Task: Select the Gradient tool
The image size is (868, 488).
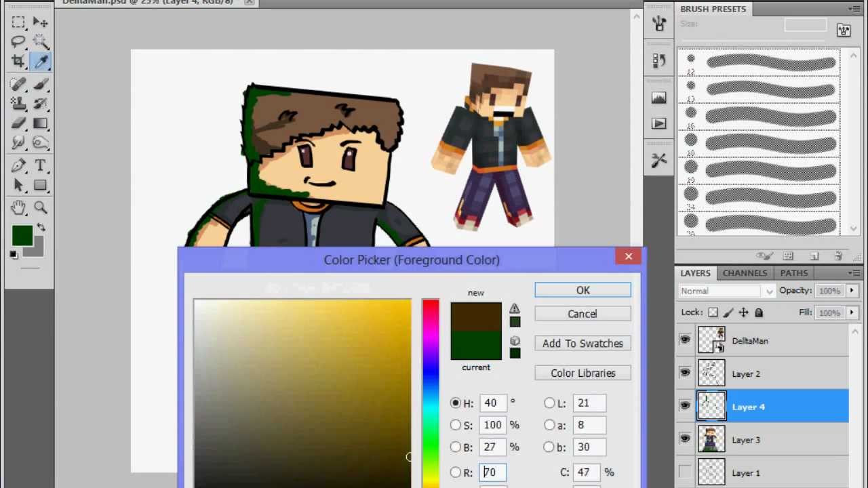Action: [40, 123]
